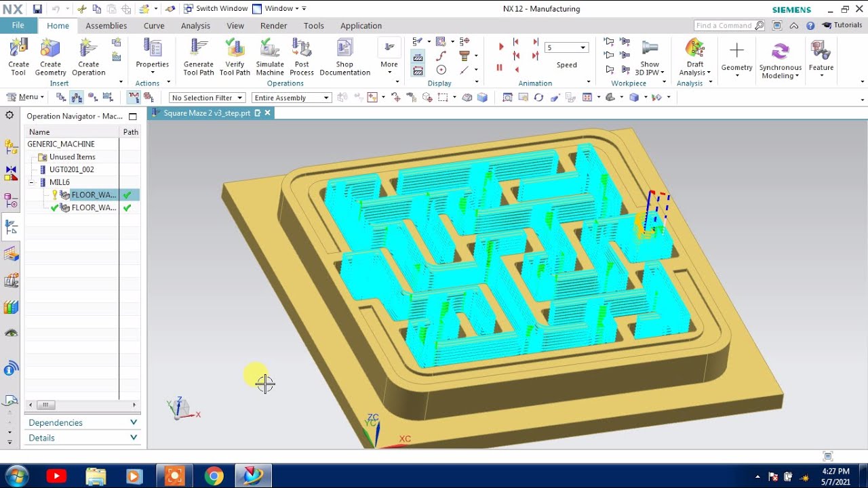Play the tool path animation
The height and width of the screenshot is (488, 868).
[500, 47]
